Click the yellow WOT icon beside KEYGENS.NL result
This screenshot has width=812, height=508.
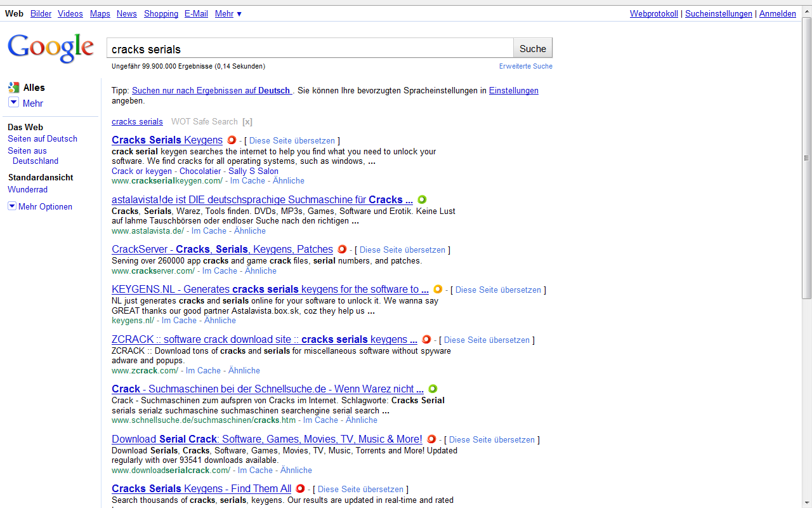[438, 290]
